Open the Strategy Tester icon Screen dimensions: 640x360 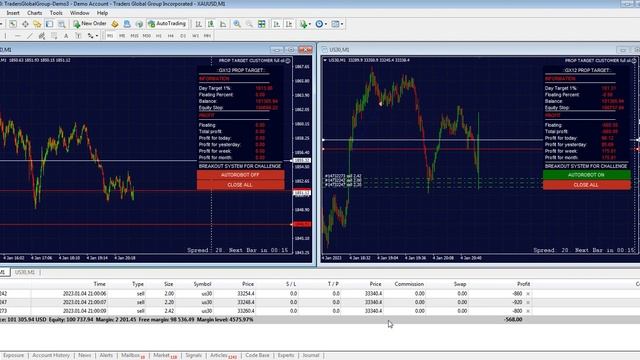click(62, 24)
